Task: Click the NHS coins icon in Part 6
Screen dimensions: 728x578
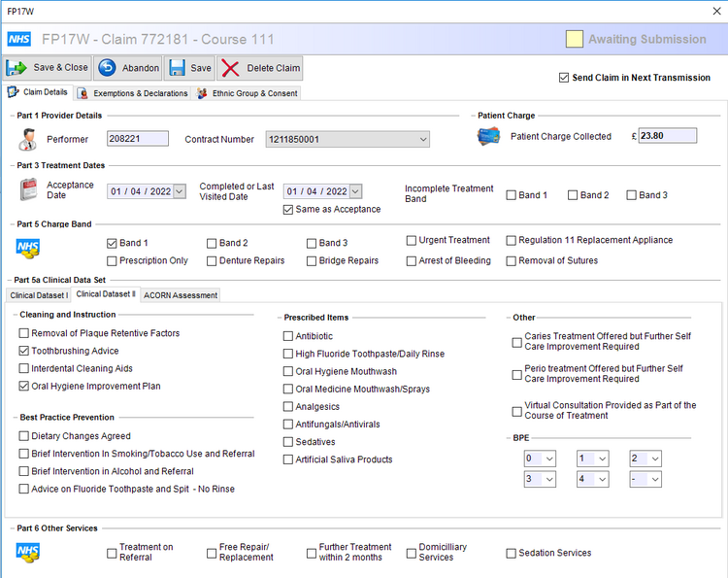Action: pos(28,553)
